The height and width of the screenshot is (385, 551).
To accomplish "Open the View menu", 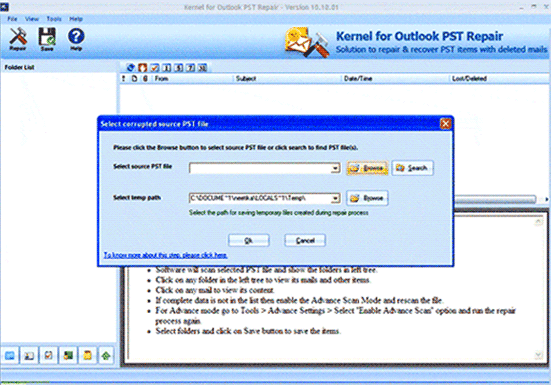I will [x=32, y=19].
